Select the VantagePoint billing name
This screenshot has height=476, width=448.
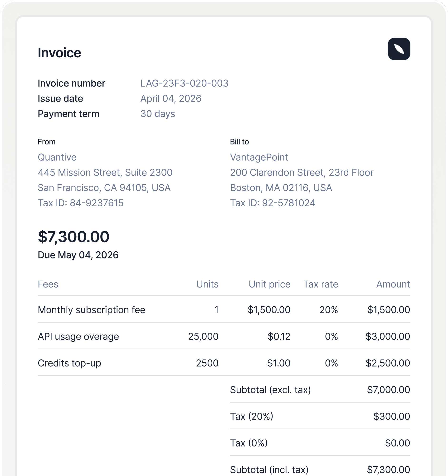click(259, 157)
